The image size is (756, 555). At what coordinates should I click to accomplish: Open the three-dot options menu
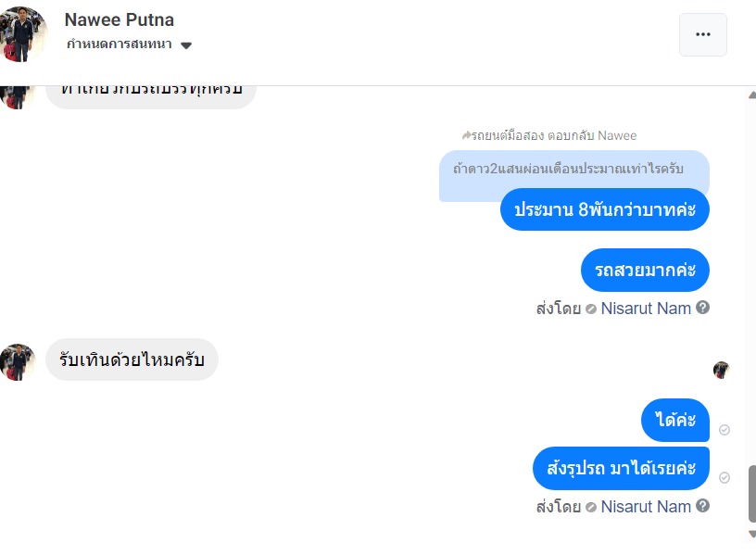[702, 34]
